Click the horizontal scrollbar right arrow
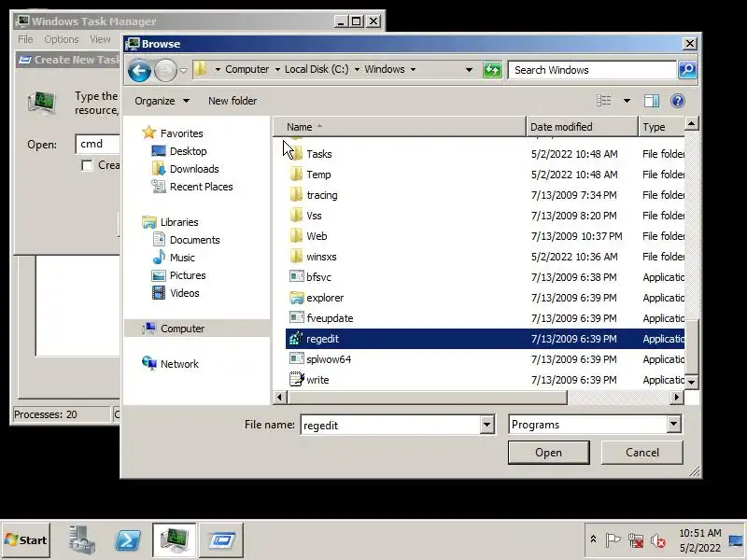747x560 pixels. pyautogui.click(x=676, y=397)
